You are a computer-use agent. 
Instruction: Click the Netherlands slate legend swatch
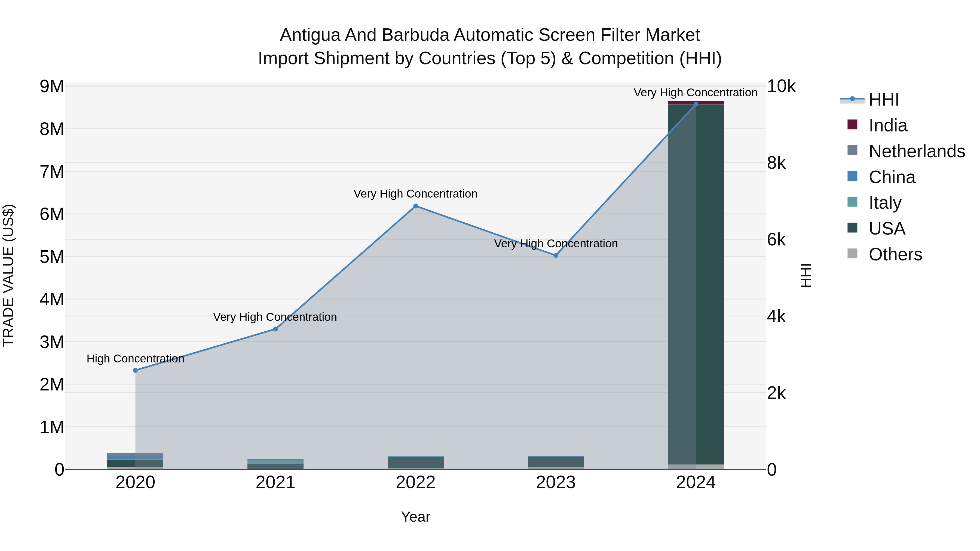point(853,150)
